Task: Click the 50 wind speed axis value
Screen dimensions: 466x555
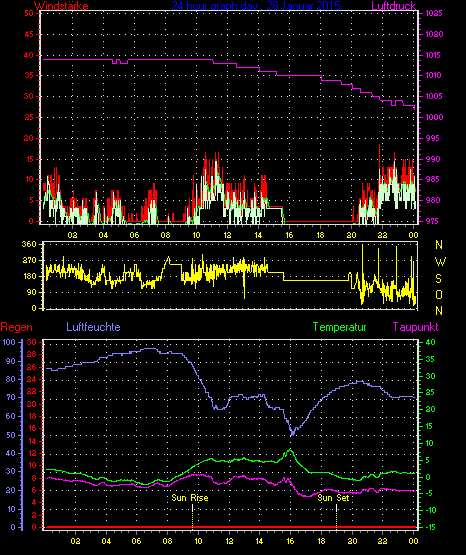Action: click(29, 13)
